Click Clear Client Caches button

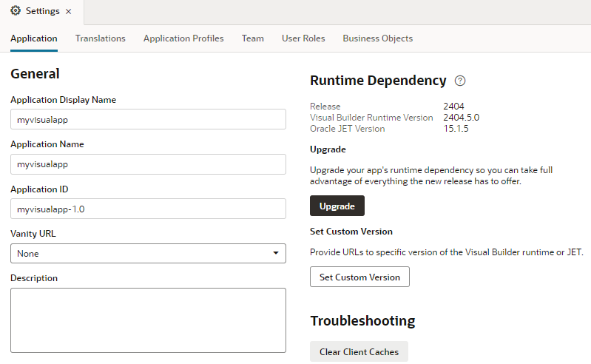(359, 352)
